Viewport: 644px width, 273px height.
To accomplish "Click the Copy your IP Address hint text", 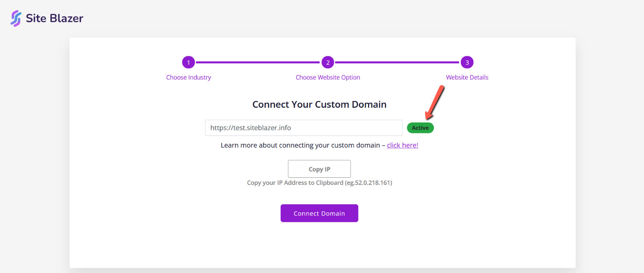I will coord(319,183).
